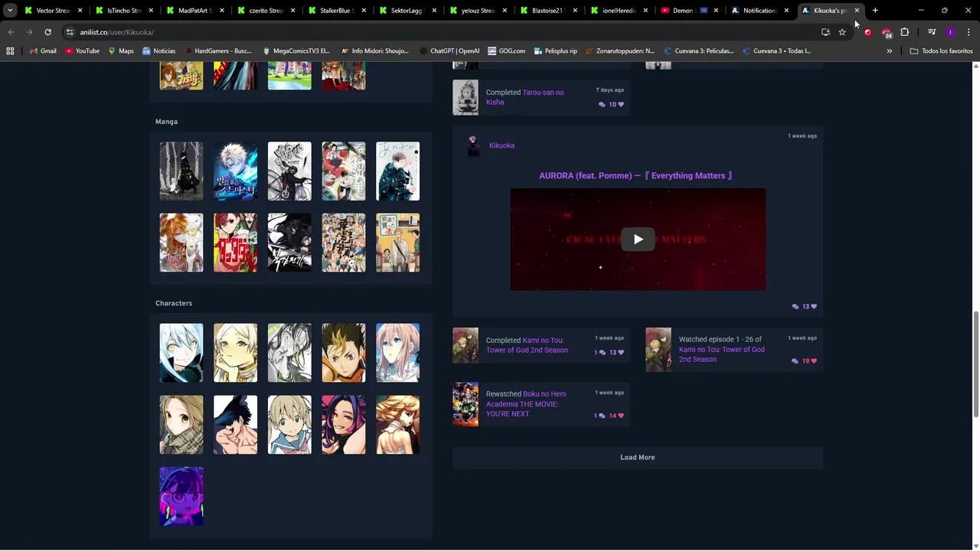This screenshot has height=551, width=980.
Task: Expand the tab search chevron at top-left
Action: 10,11
